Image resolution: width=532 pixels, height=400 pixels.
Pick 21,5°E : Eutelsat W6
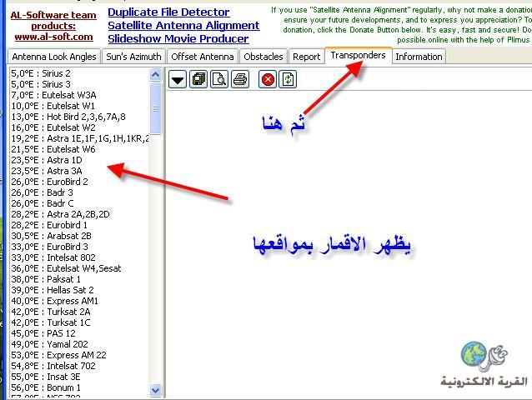[53, 149]
